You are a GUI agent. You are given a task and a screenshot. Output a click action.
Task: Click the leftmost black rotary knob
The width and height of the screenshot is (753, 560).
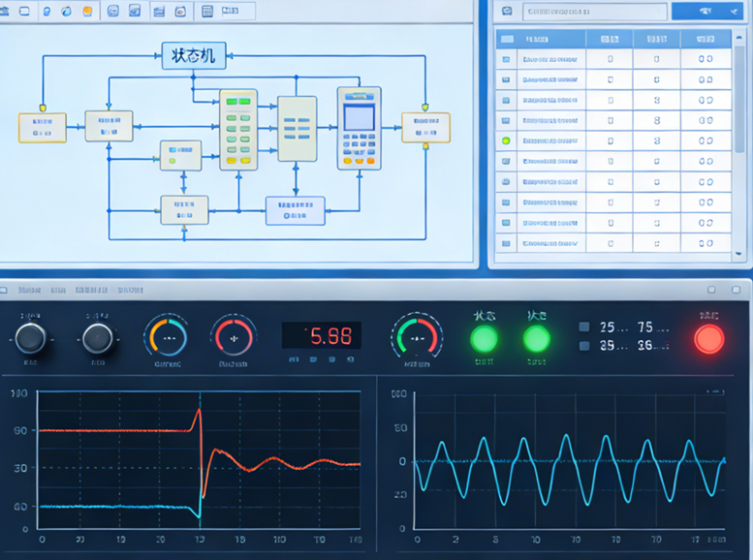coord(31,338)
